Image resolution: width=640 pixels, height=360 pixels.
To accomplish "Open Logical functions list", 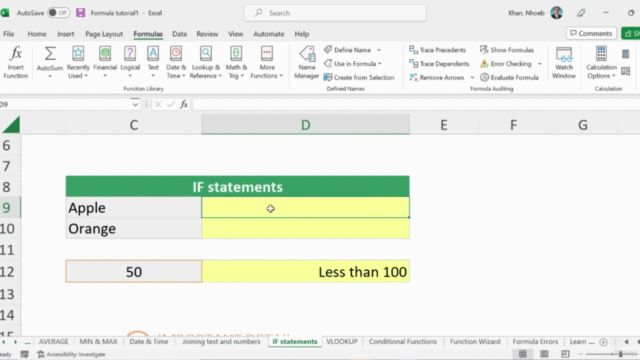I will tap(130, 62).
